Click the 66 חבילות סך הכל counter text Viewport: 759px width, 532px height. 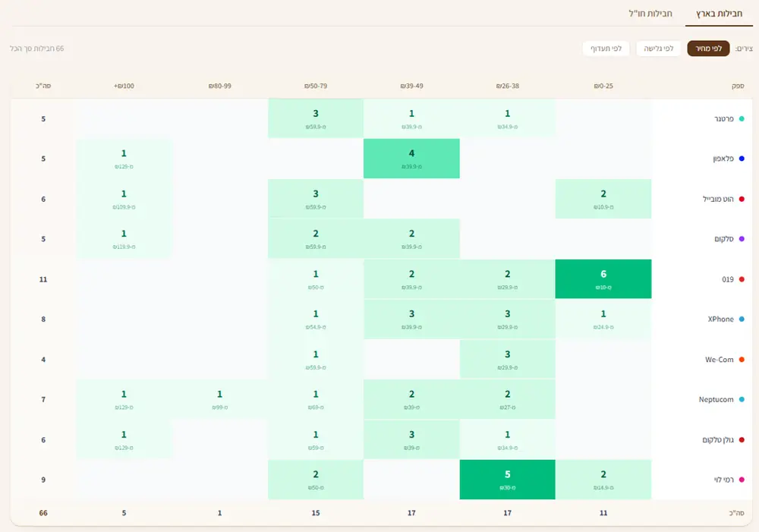(x=36, y=49)
